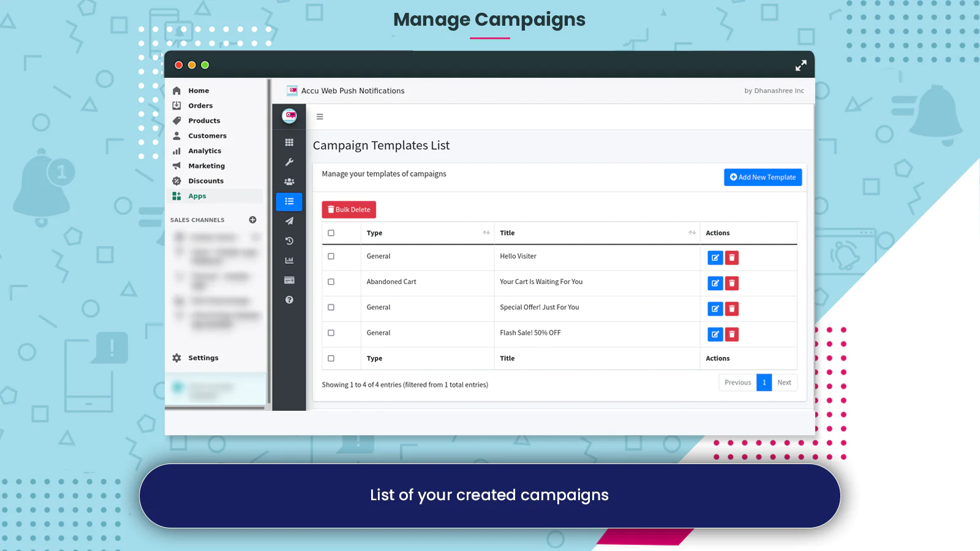Screen dimensions: 980x551
Task: Edit the Special Offer template
Action: click(x=715, y=309)
